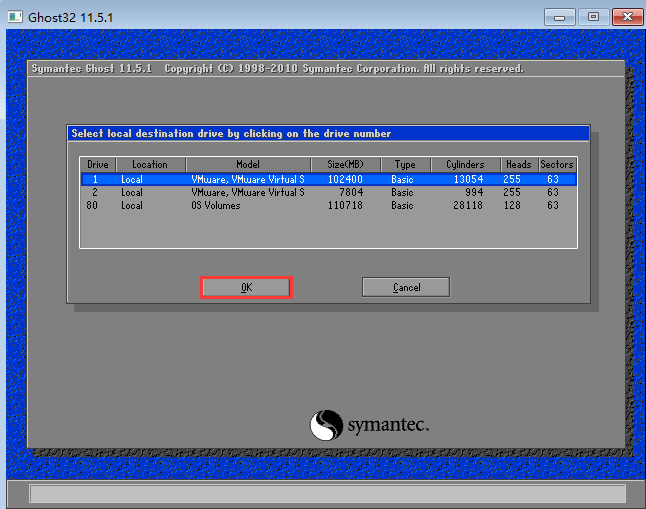Click the empty status bar at bottom
The width and height of the screenshot is (646, 509).
(x=327, y=493)
